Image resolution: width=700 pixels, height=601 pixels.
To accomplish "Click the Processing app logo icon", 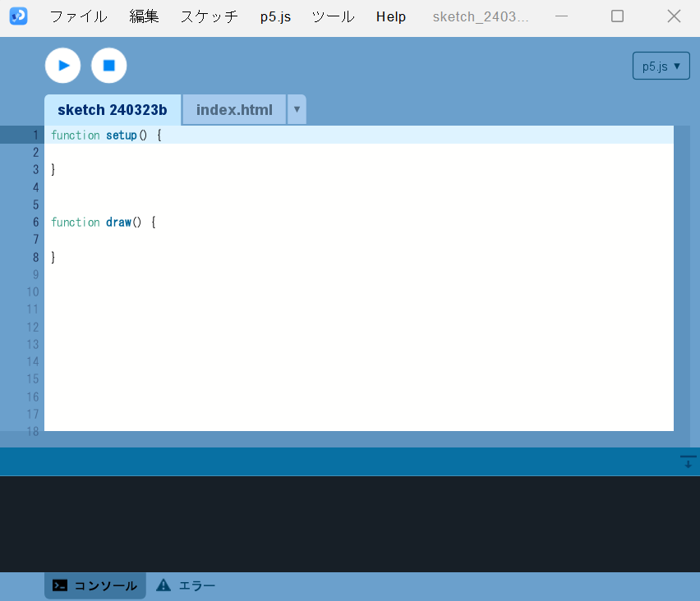I will (x=18, y=16).
